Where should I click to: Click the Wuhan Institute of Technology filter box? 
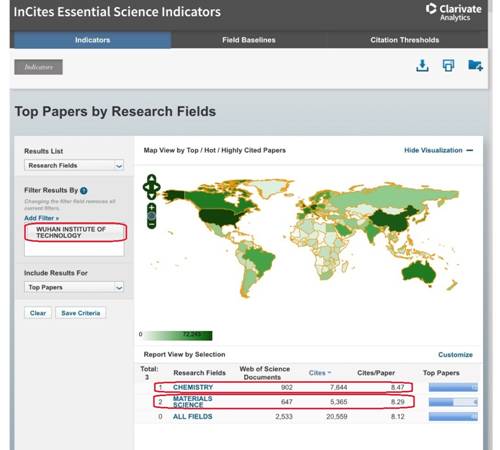pyautogui.click(x=75, y=232)
